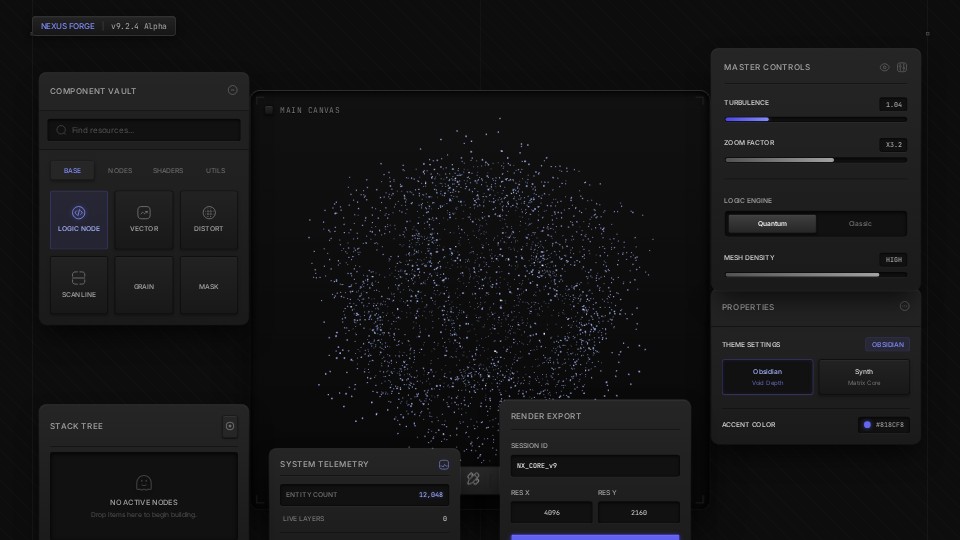The image size is (960, 540).
Task: Click the Component Vault header circle icon
Action: coord(233,90)
